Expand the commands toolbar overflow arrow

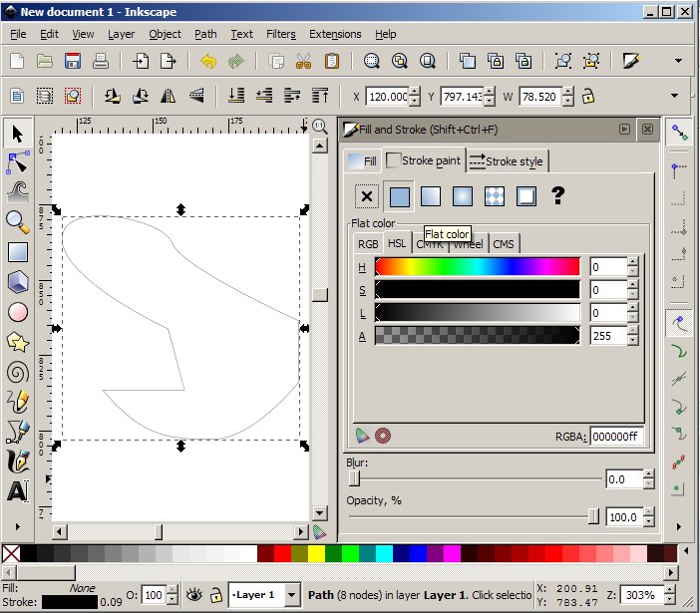click(678, 61)
